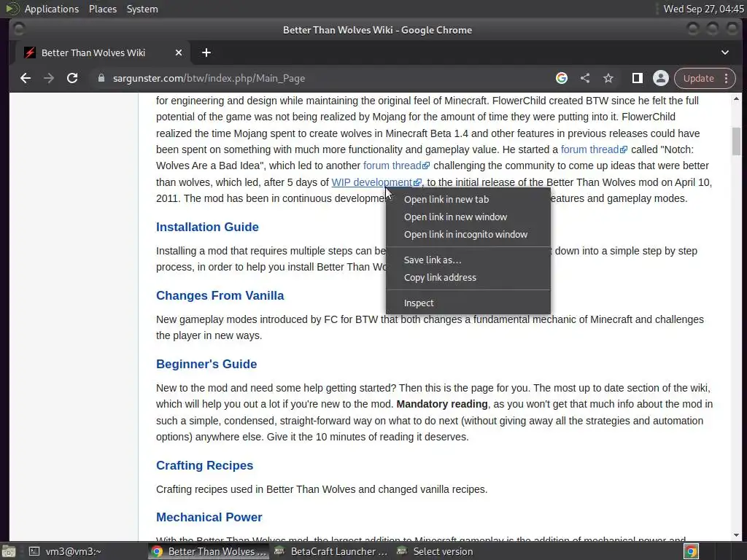The height and width of the screenshot is (560, 747).
Task: Click the page scrollbar thumb
Action: [x=737, y=141]
